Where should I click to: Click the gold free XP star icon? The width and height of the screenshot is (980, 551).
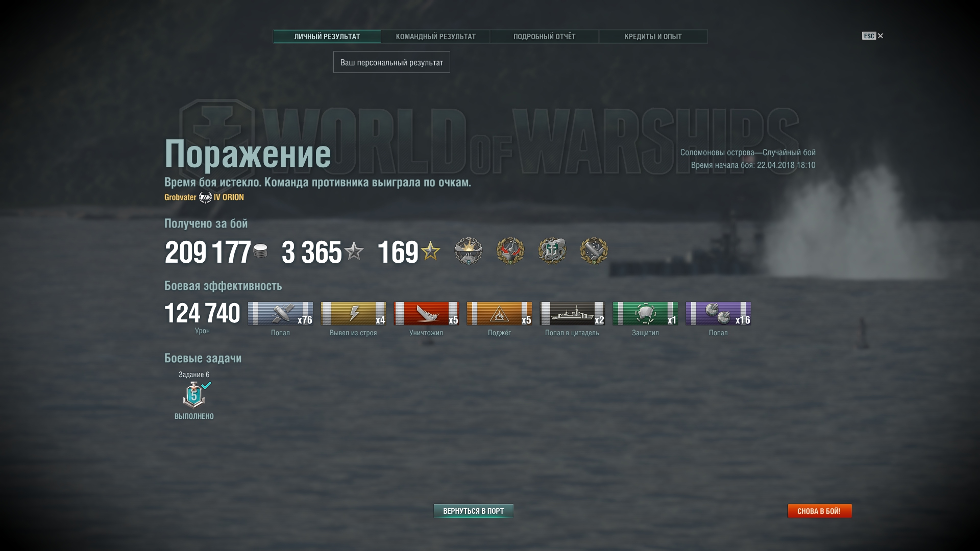(430, 251)
